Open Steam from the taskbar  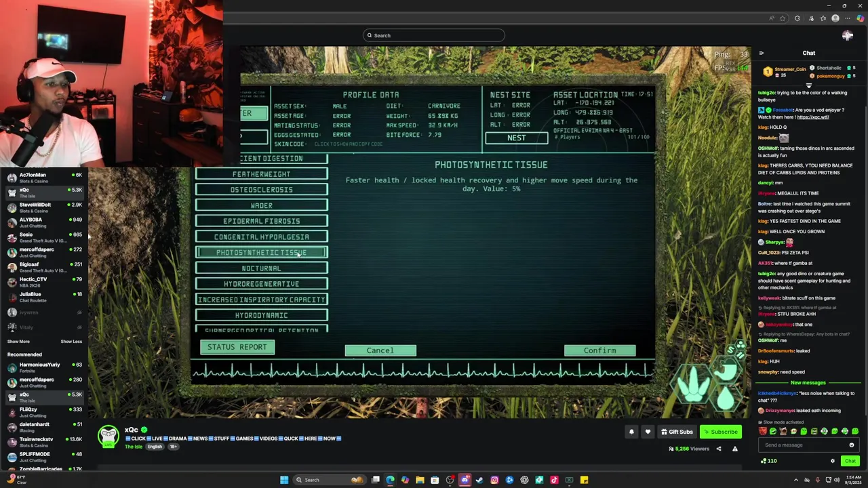[479, 480]
